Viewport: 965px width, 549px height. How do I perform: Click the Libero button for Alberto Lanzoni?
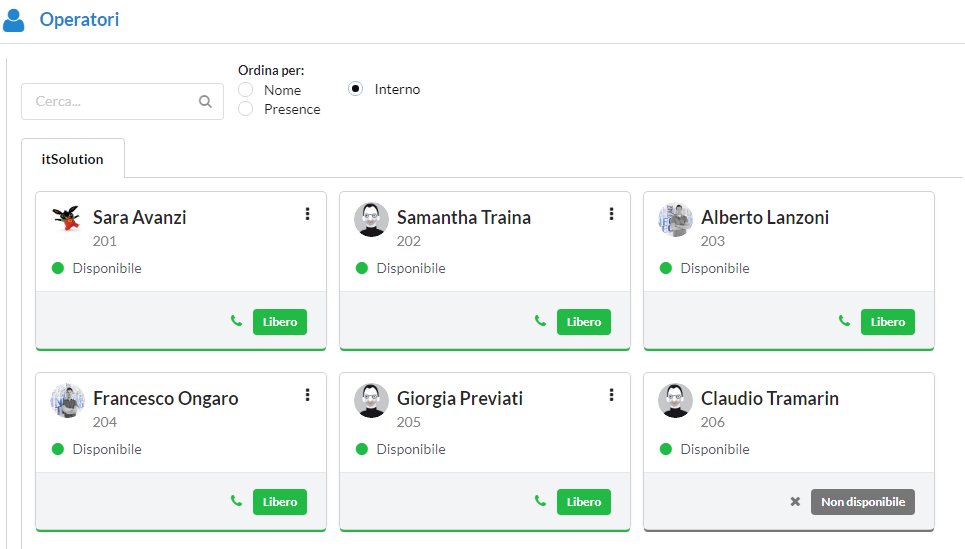tap(887, 322)
